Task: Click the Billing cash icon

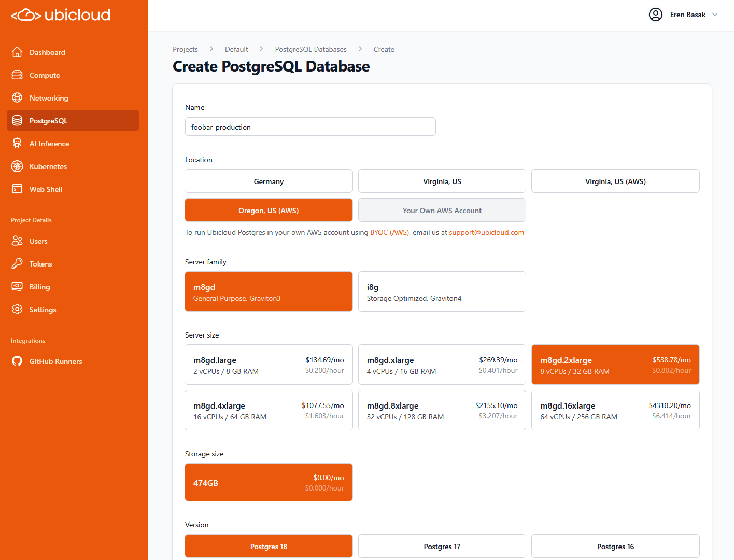Action: pyautogui.click(x=17, y=287)
